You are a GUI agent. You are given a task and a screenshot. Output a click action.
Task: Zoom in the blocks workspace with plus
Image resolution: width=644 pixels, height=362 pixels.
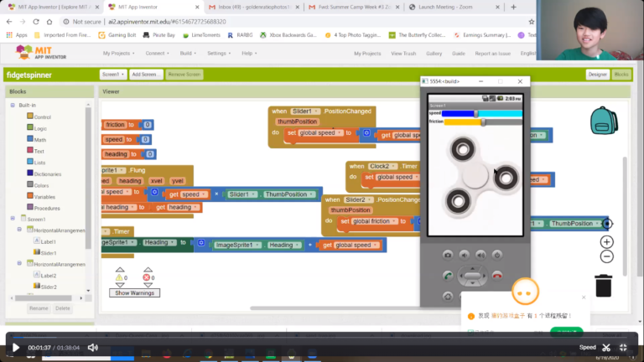point(606,241)
